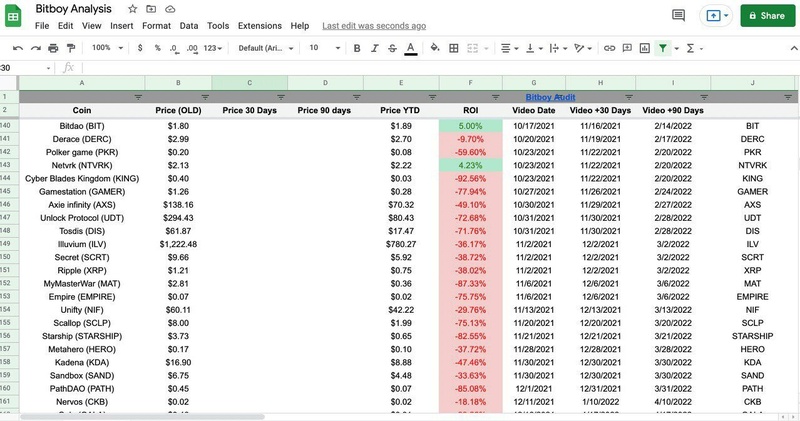Open the text color picker
800x421 pixels.
click(410, 48)
